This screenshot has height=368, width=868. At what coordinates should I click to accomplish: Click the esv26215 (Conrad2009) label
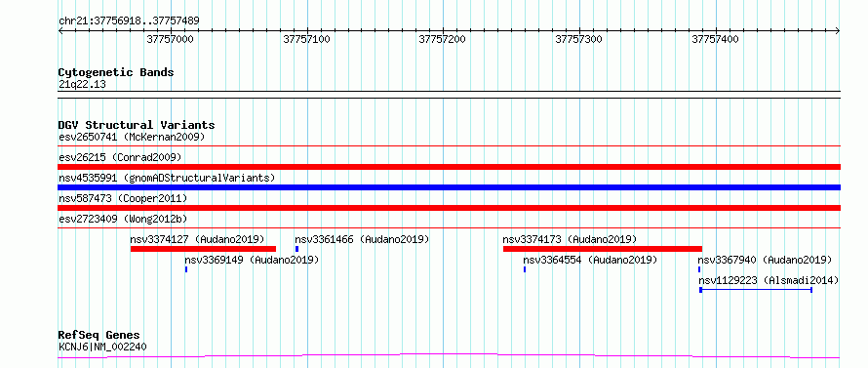120,157
